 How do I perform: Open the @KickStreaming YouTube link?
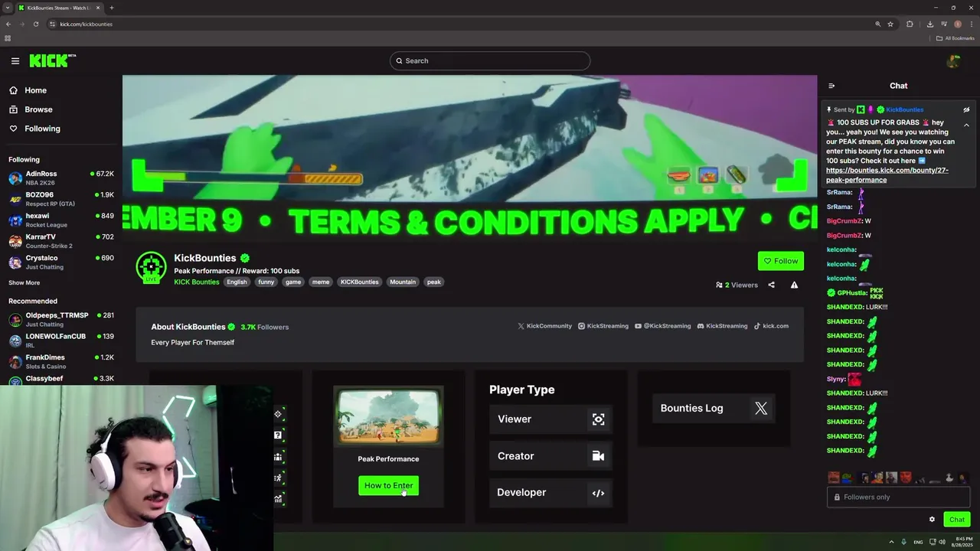(663, 326)
